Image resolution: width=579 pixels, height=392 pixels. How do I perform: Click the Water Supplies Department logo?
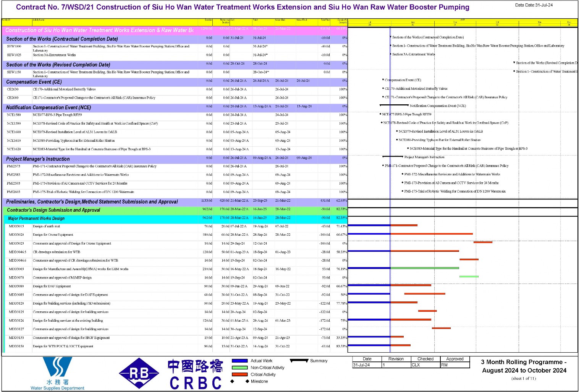(57, 373)
